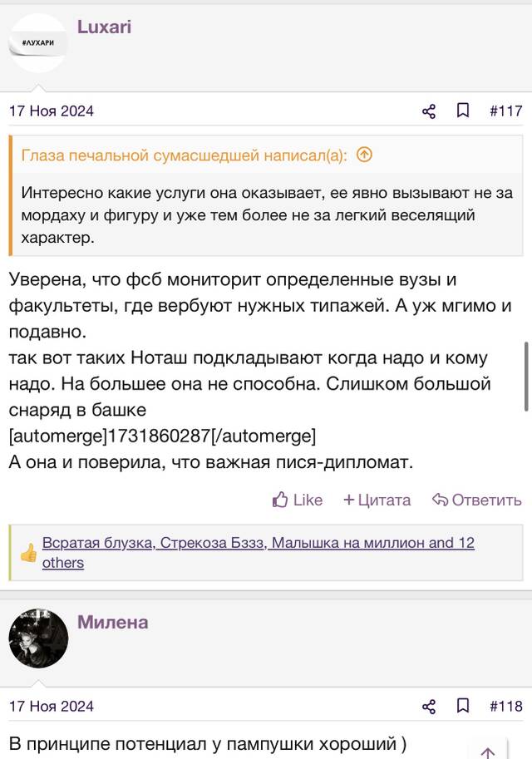Open Luxari user profile name

104,27
